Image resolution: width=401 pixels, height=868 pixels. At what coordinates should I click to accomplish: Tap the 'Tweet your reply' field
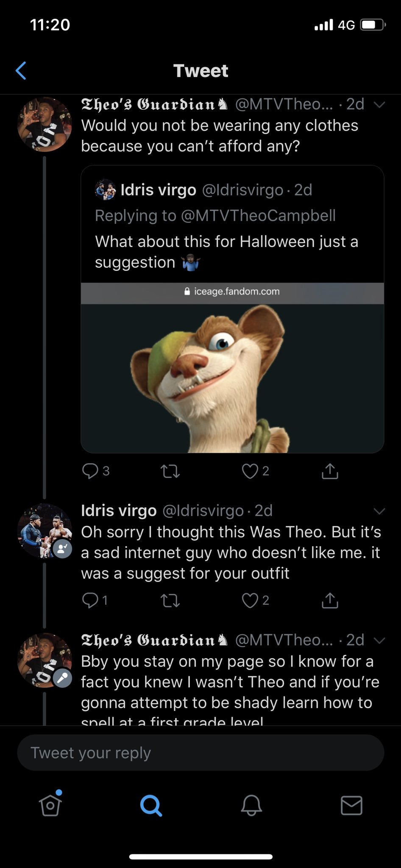pos(200,753)
